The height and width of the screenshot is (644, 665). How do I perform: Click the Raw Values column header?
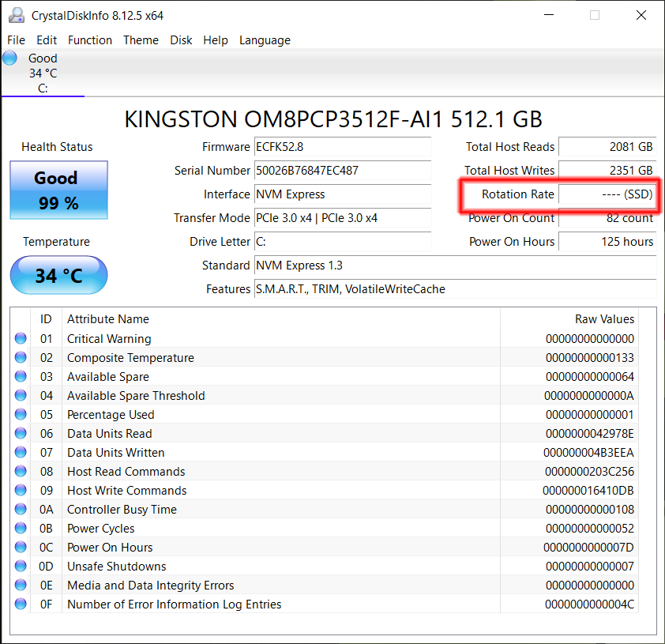(x=569, y=319)
